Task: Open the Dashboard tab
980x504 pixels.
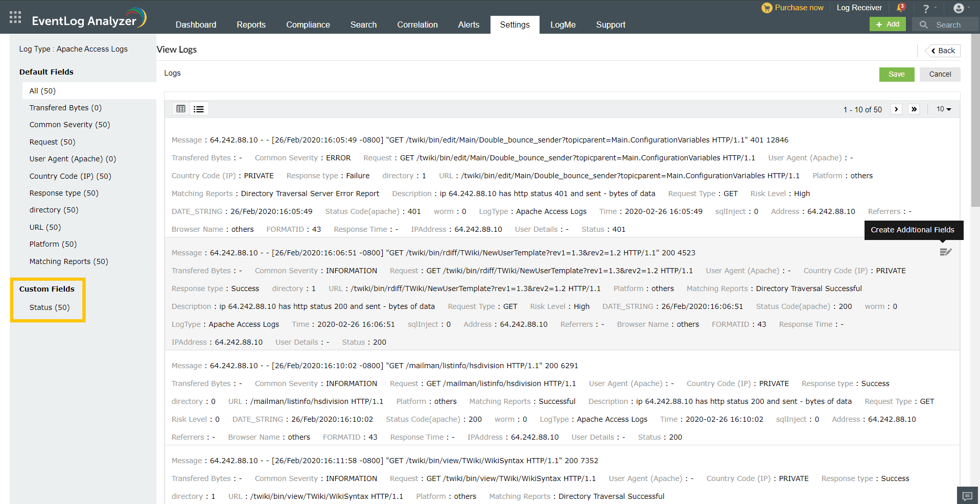Action: pyautogui.click(x=196, y=25)
